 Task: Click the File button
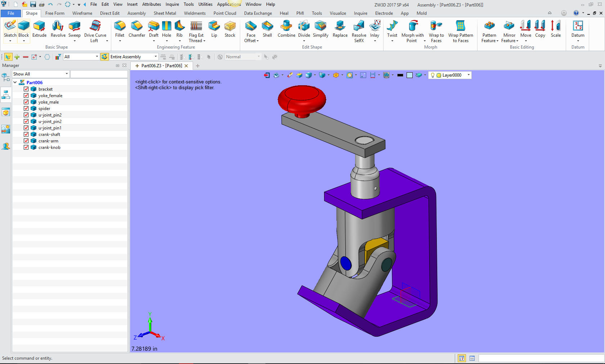[x=11, y=13]
